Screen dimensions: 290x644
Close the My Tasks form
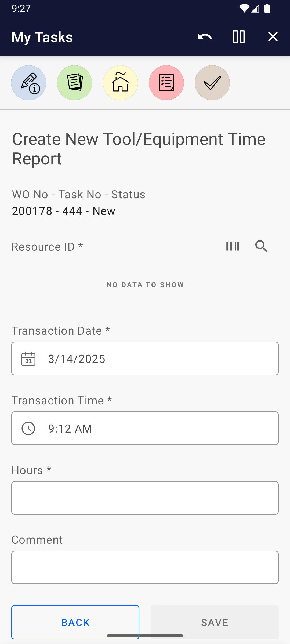273,37
